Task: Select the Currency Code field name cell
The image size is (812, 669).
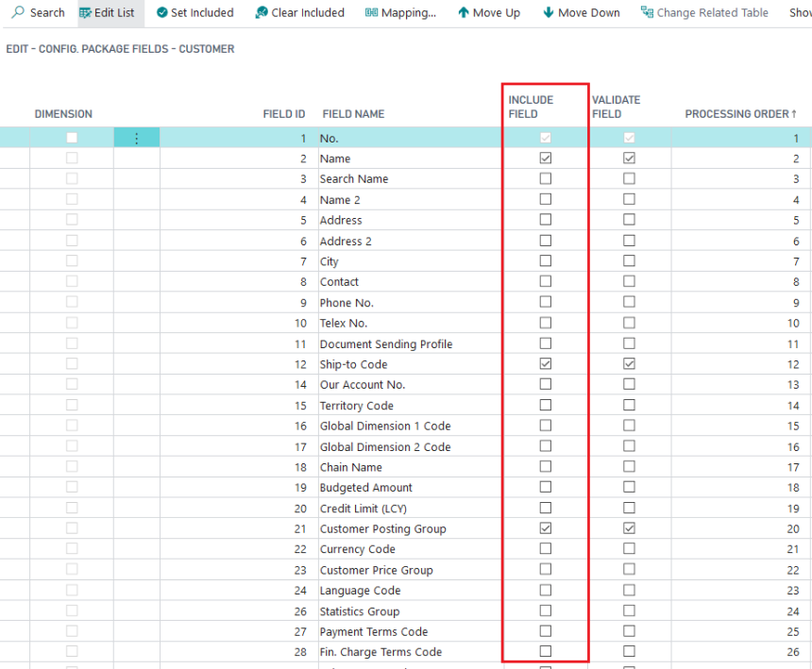Action: click(x=357, y=549)
